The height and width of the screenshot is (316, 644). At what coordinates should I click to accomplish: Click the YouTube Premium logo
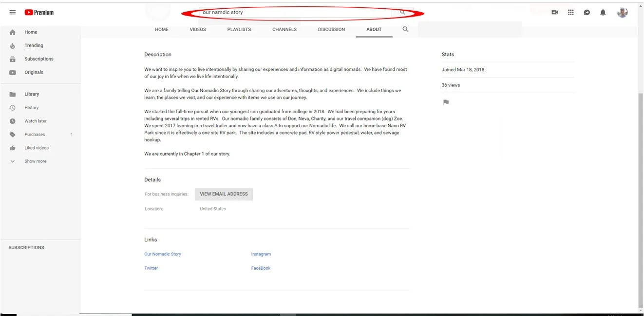coord(39,12)
